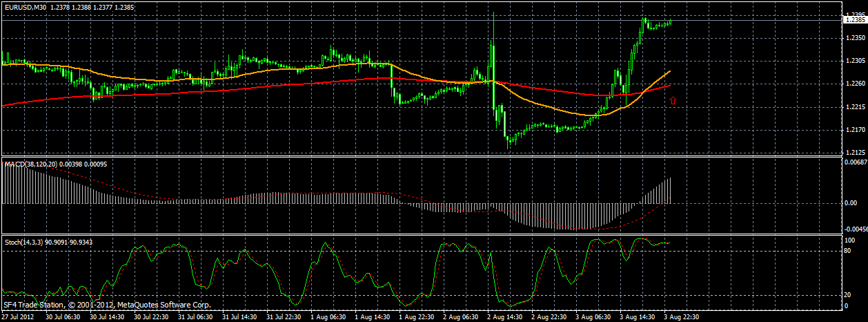Click the 1.2305 price scale label
Screen dimensions: 868x322
pyautogui.click(x=855, y=61)
